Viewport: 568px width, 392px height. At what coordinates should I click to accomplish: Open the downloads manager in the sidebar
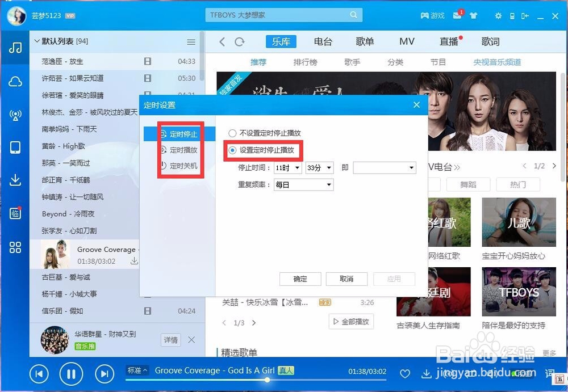pos(15,179)
